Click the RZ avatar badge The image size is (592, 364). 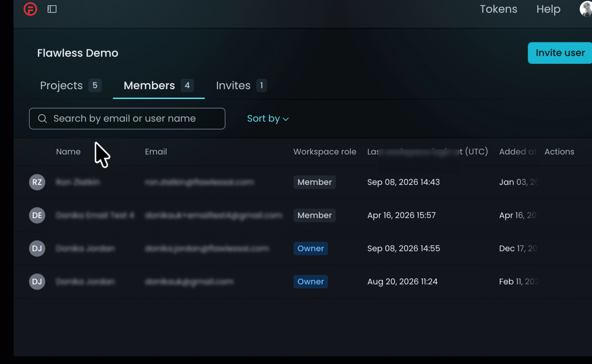[37, 182]
